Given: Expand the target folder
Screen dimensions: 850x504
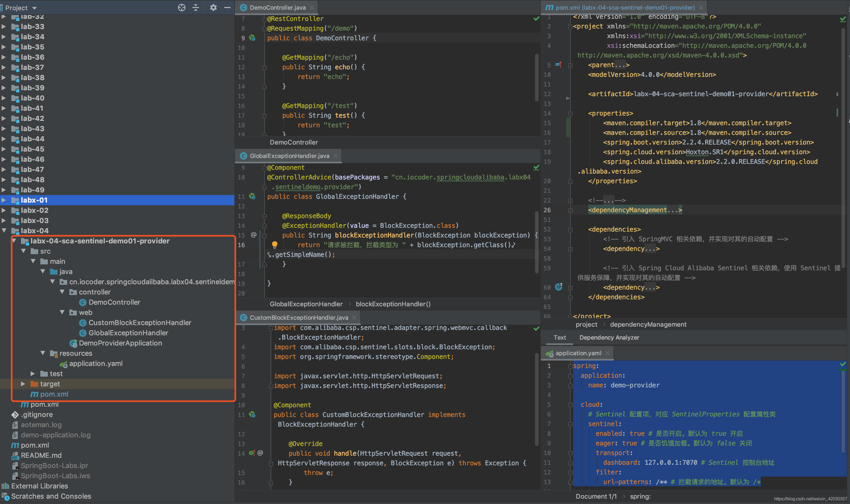Looking at the screenshot, I should [23, 384].
